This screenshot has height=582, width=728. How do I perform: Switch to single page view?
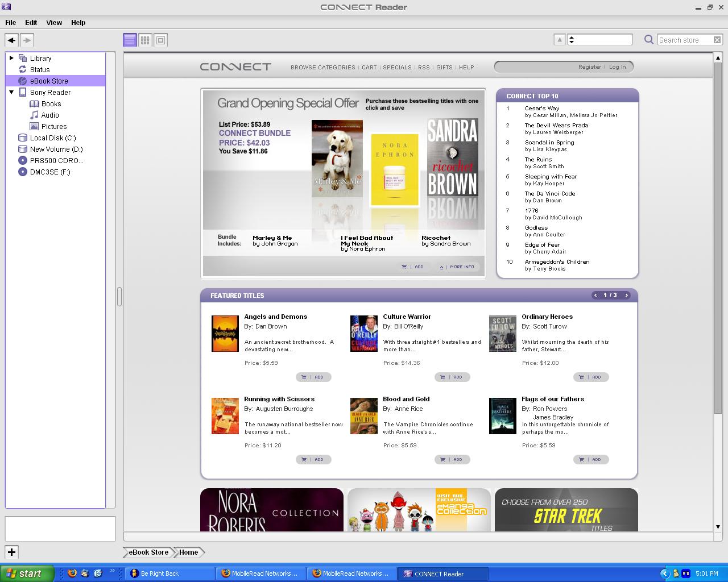tap(160, 40)
